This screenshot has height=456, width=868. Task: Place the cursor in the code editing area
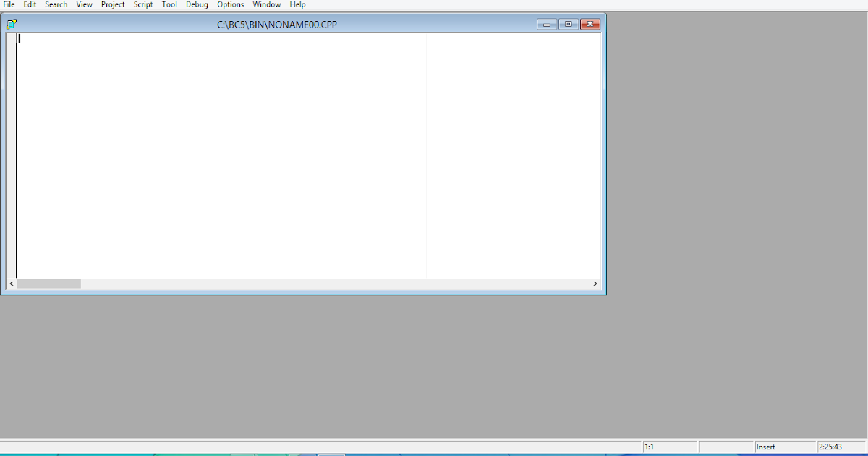click(217, 145)
